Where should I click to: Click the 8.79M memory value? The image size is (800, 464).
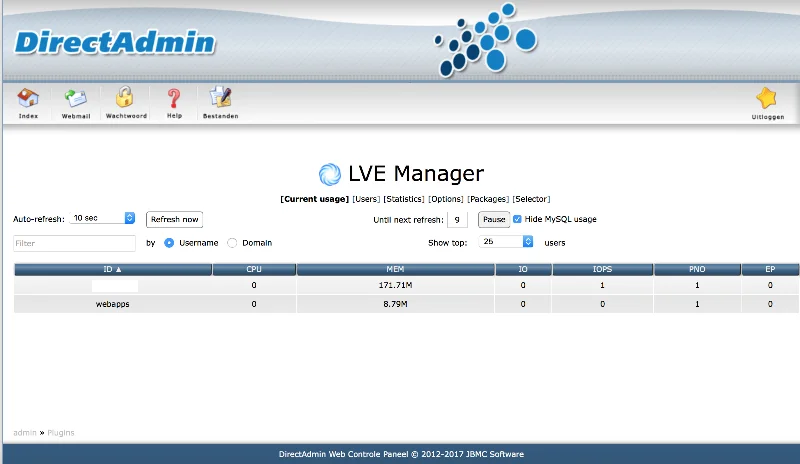click(395, 304)
